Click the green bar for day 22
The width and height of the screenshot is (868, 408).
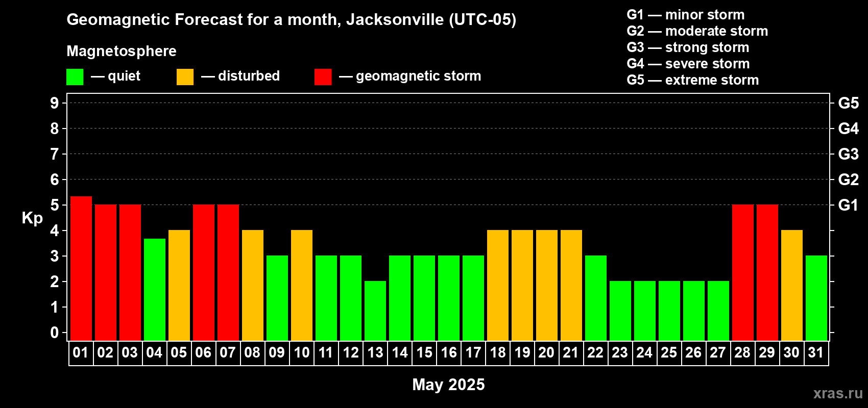(x=596, y=298)
